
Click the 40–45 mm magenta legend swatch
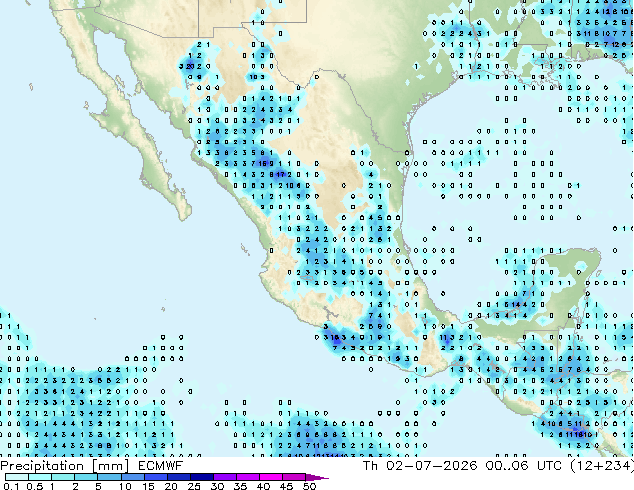pos(271,477)
